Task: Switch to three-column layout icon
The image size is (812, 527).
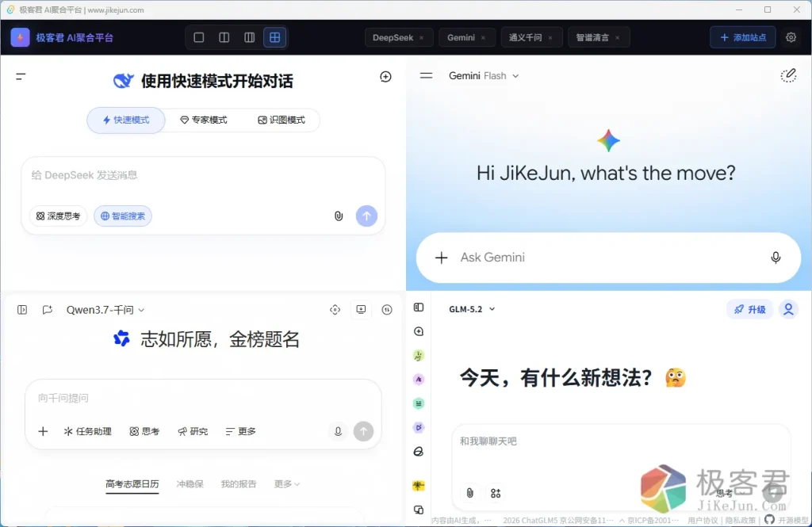Action: [x=250, y=37]
